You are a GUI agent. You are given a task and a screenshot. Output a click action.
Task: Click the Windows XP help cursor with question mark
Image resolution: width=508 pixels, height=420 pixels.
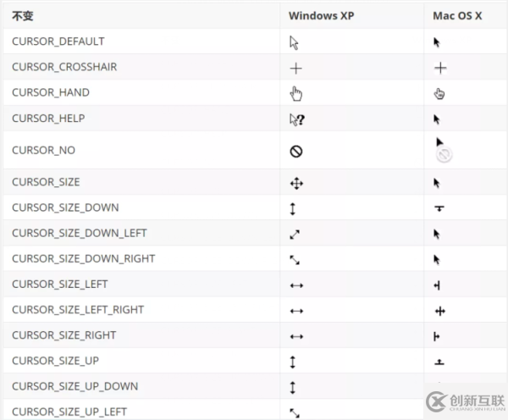coord(297,119)
